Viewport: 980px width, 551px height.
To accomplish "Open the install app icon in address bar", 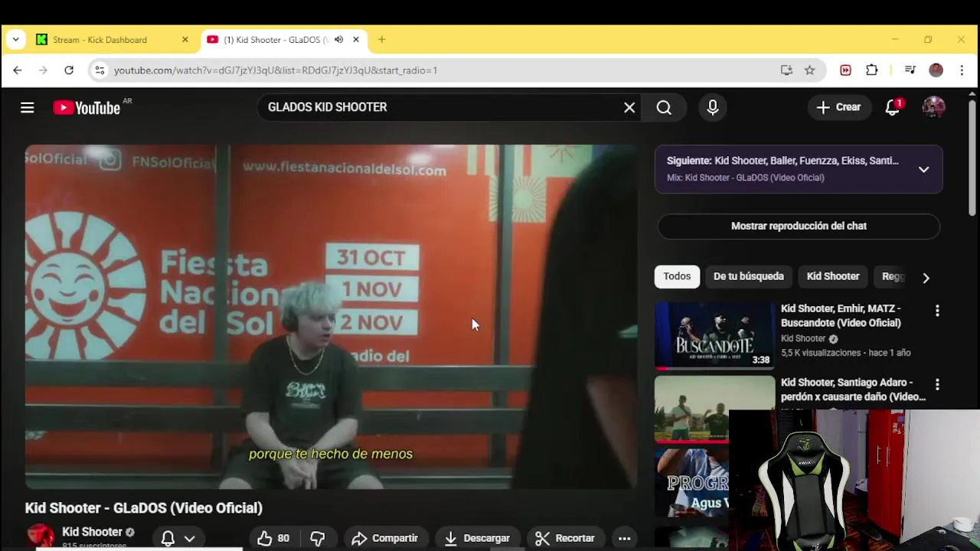I will tap(786, 70).
